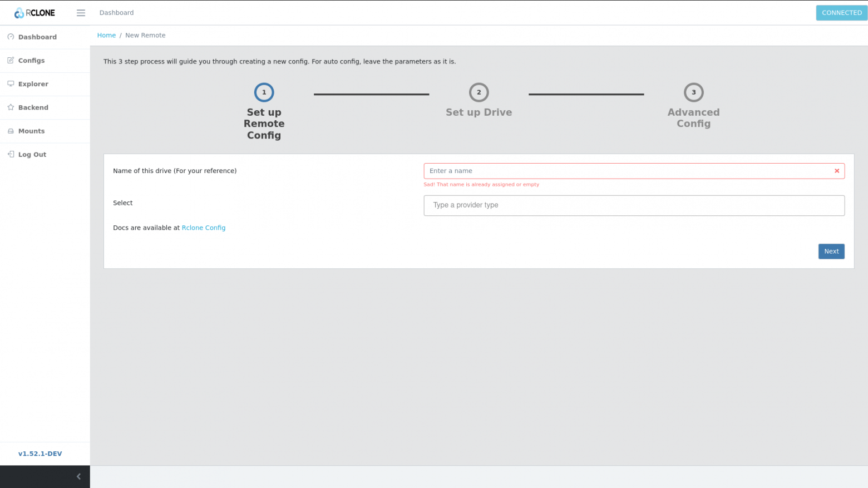The width and height of the screenshot is (868, 488).
Task: Select step 3 Advanced Config
Action: tap(693, 93)
